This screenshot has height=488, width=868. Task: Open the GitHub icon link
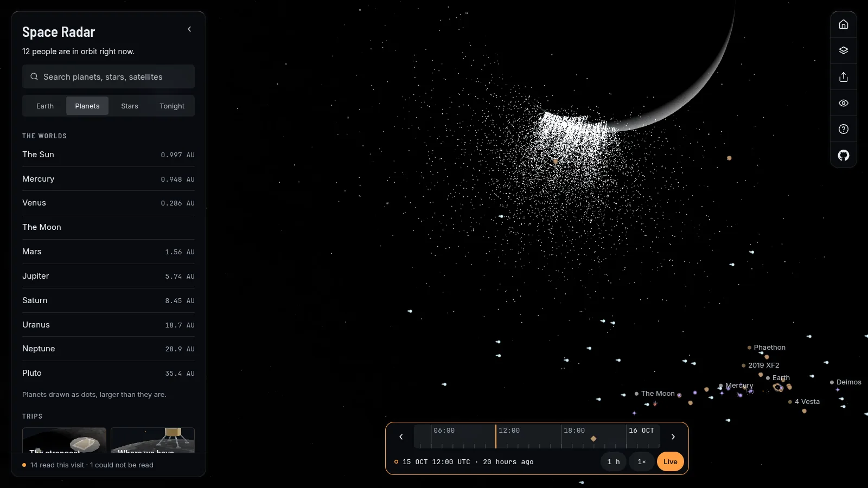pos(844,156)
